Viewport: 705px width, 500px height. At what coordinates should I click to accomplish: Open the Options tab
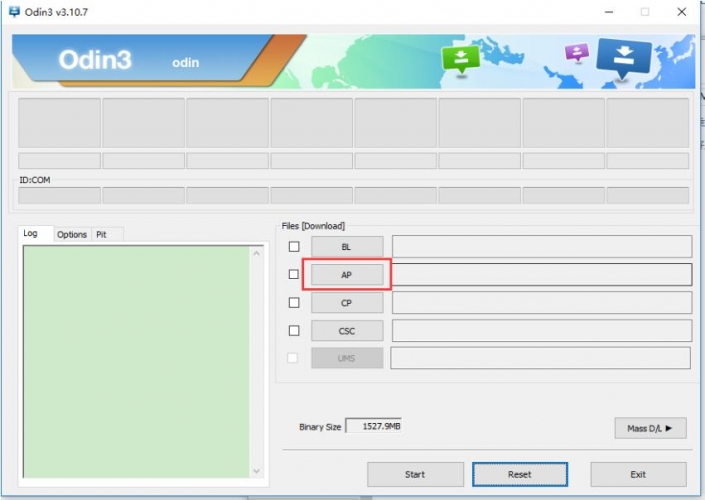72,234
